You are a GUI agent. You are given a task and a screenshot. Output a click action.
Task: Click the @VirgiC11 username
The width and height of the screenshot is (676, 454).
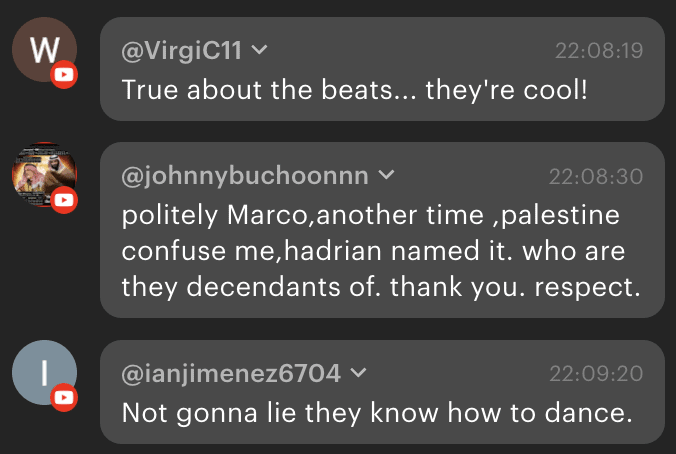182,50
